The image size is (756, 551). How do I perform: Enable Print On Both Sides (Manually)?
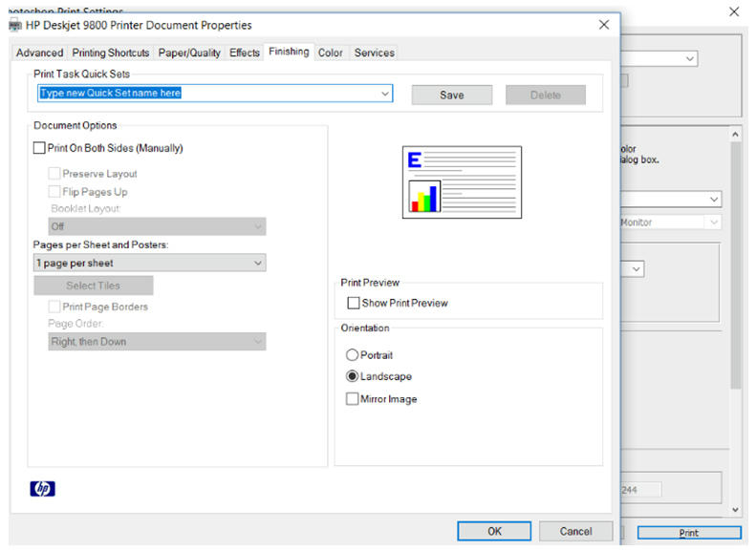coord(39,148)
